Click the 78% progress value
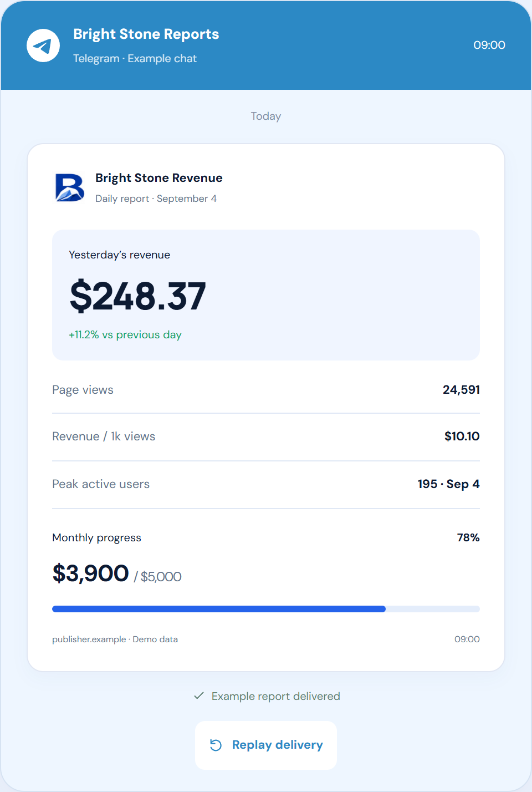The width and height of the screenshot is (532, 792). pyautogui.click(x=468, y=537)
